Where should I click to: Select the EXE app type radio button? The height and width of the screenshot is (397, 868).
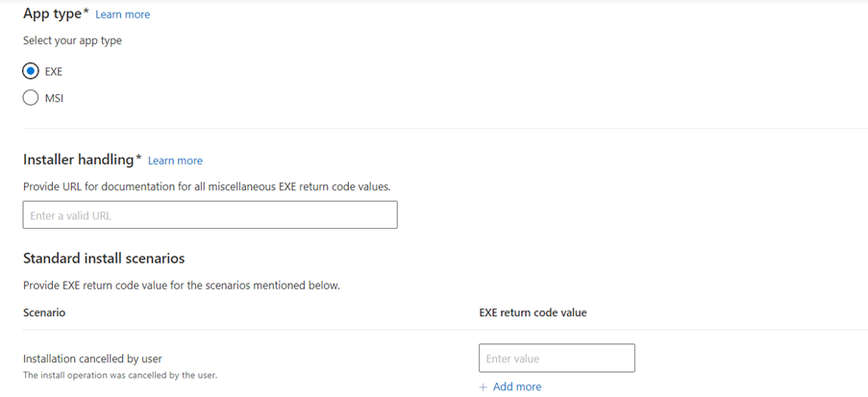31,71
